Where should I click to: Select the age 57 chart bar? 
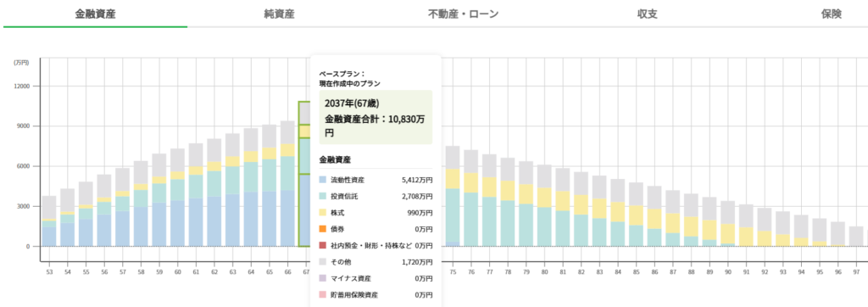[122, 207]
